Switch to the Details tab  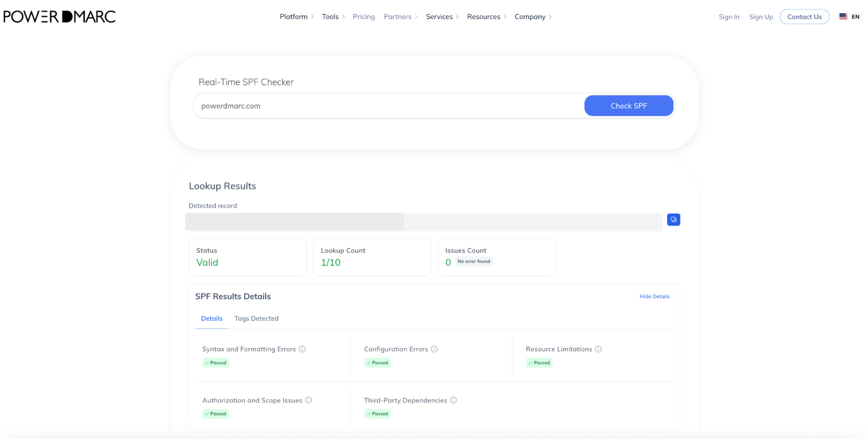212,319
